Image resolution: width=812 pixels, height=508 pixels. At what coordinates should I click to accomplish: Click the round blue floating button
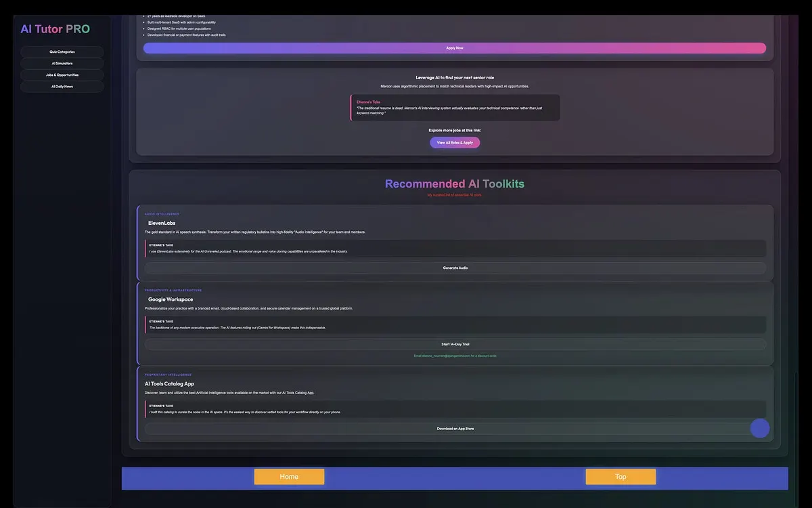pos(760,428)
